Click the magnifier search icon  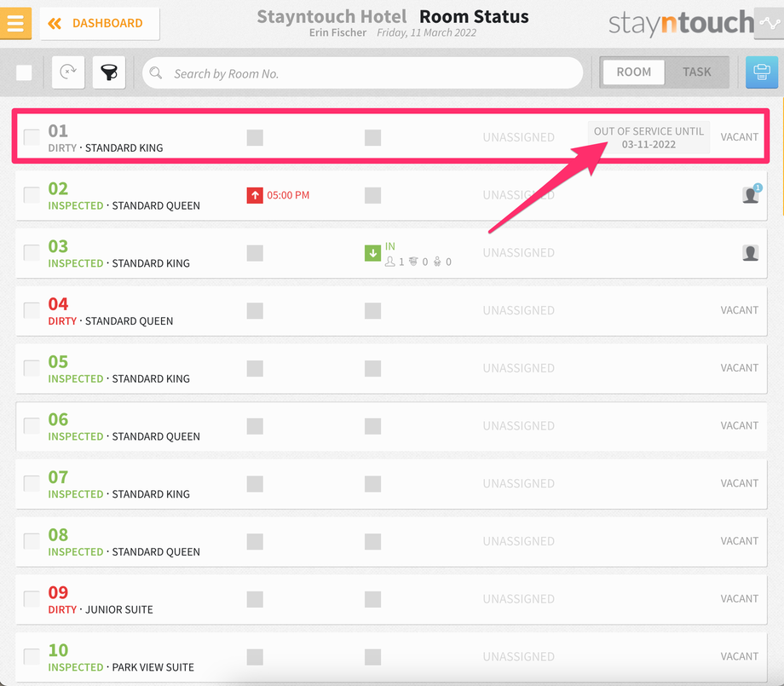155,73
